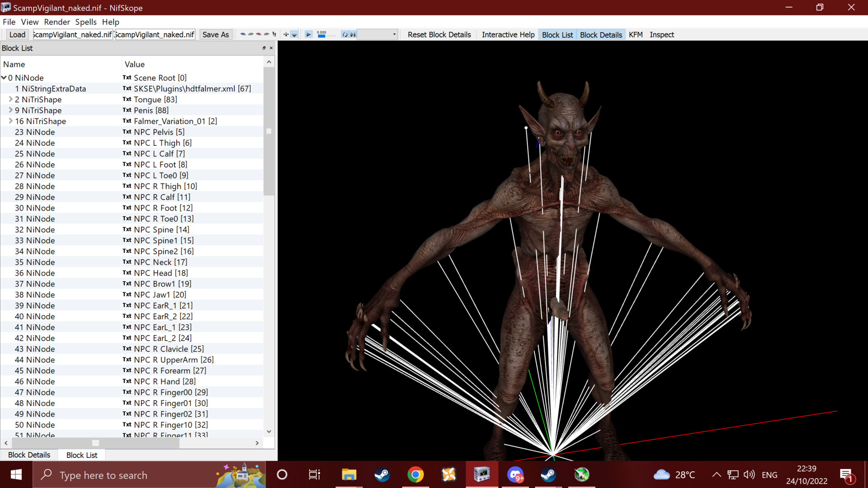Open Google Chrome from taskbar
This screenshot has width=868, height=488.
pyautogui.click(x=415, y=474)
